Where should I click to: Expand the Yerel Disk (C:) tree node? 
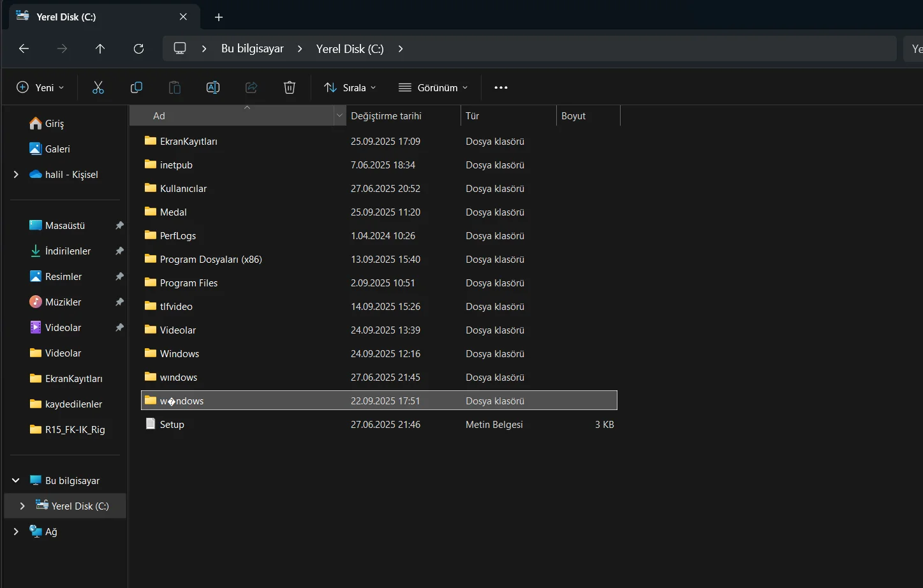pos(22,506)
